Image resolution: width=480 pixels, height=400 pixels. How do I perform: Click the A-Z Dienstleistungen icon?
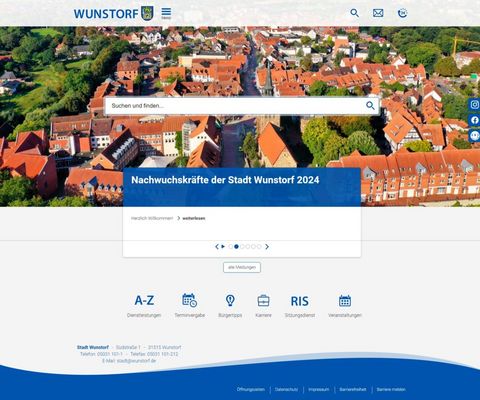tap(144, 301)
